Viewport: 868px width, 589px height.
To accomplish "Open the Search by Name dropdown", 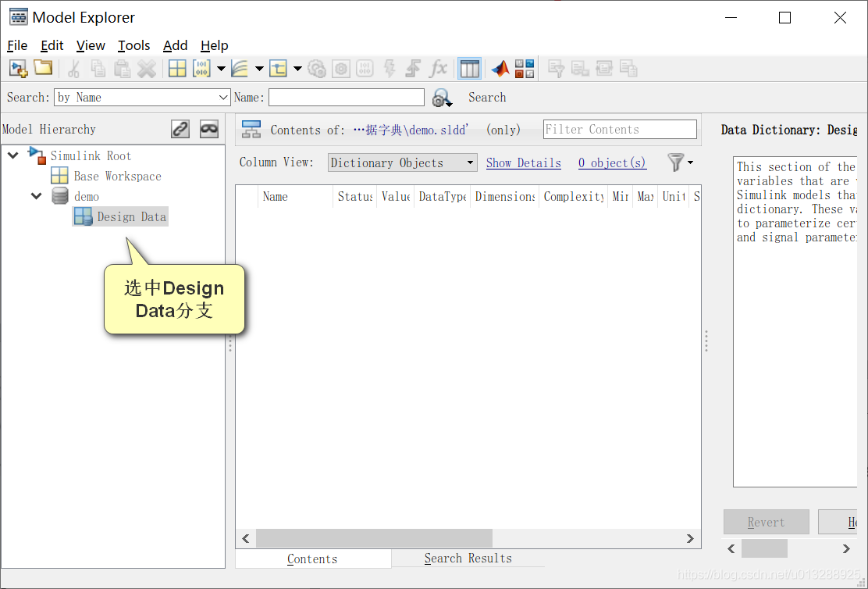I will (x=142, y=98).
